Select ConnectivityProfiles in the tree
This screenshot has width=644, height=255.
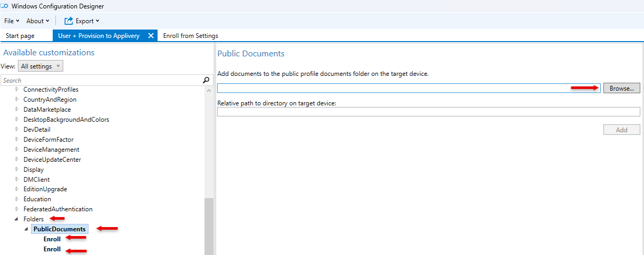pyautogui.click(x=51, y=90)
